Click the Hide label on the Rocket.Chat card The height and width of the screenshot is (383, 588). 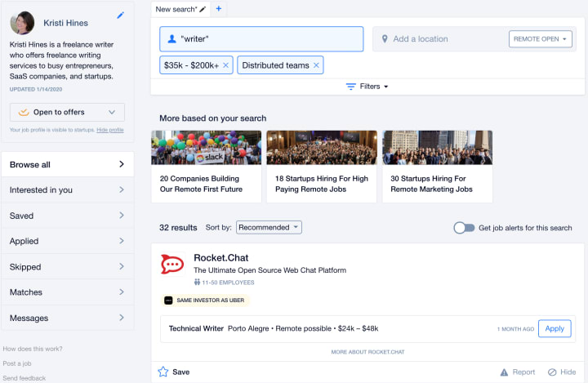pos(568,372)
